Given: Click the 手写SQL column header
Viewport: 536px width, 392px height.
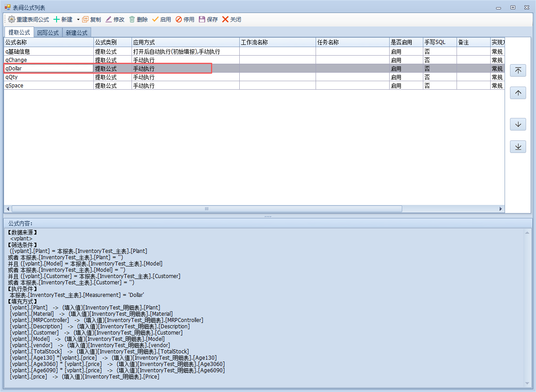Looking at the screenshot, I should pos(439,42).
